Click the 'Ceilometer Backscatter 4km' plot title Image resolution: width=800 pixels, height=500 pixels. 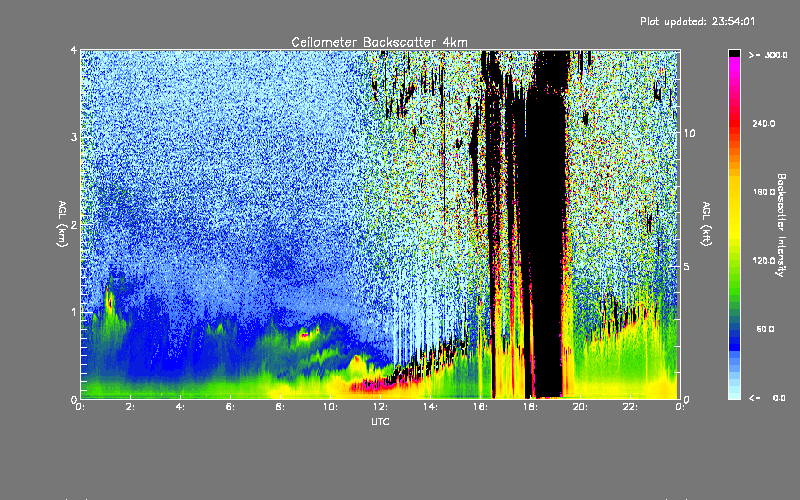[x=379, y=42]
